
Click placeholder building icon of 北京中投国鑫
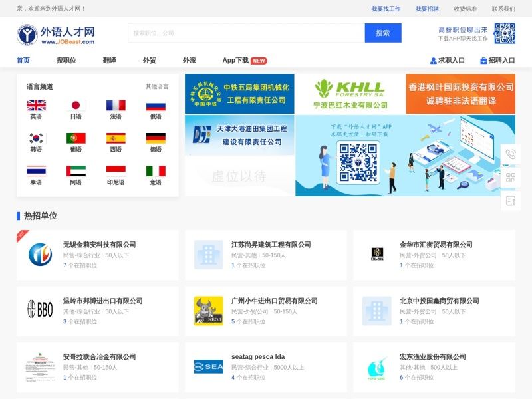377,311
